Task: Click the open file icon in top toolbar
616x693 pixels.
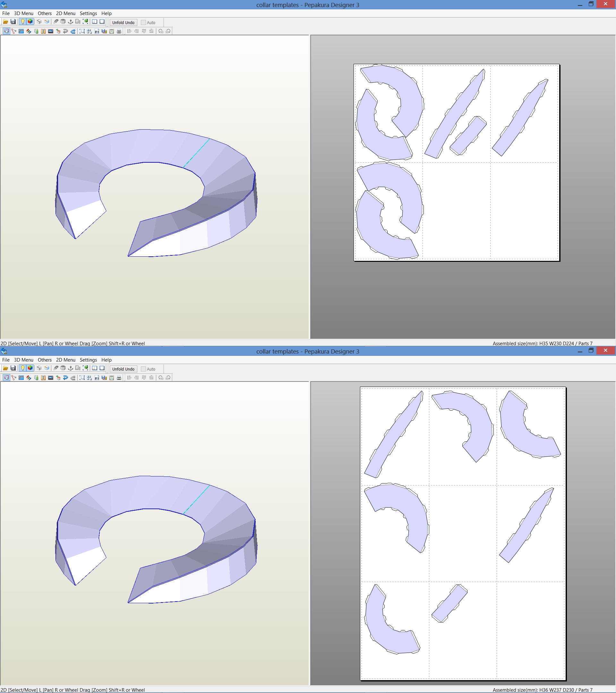Action: point(5,22)
